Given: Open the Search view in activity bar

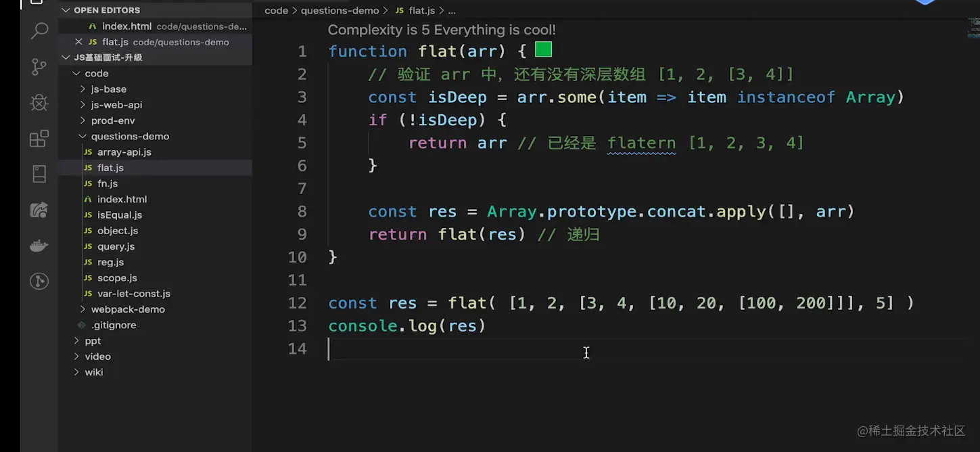Looking at the screenshot, I should [x=39, y=31].
